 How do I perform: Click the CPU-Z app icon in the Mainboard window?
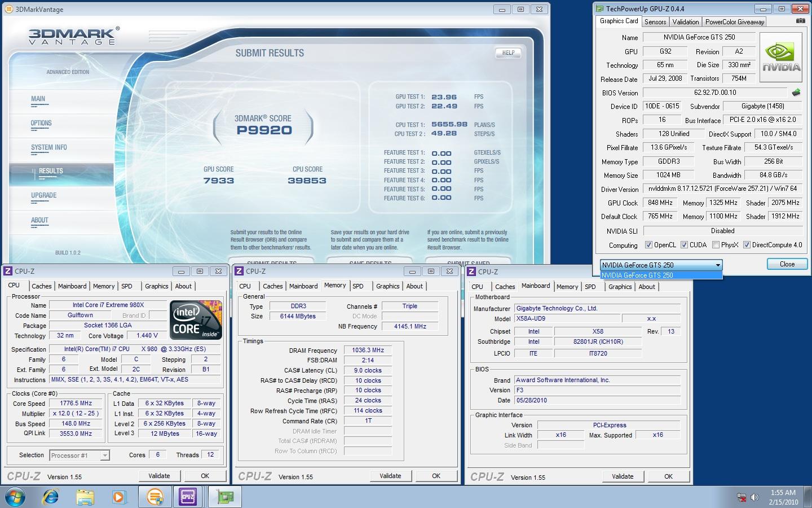pos(472,271)
